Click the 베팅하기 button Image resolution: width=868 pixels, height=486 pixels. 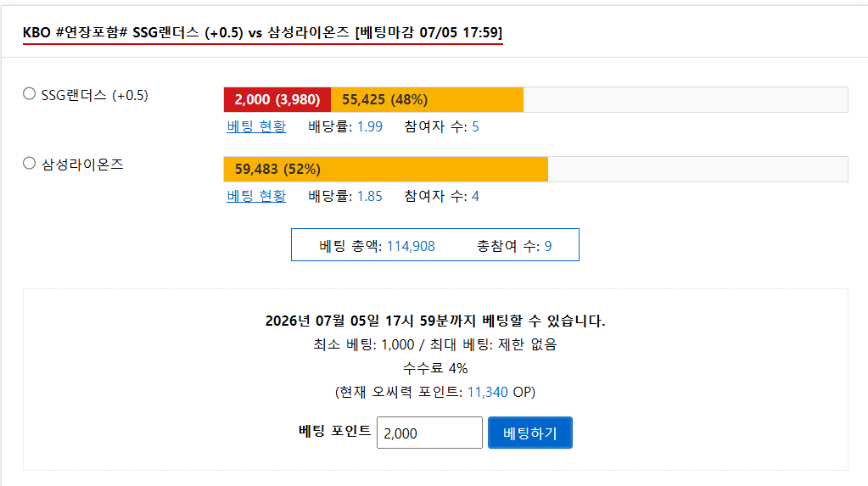[x=529, y=433]
